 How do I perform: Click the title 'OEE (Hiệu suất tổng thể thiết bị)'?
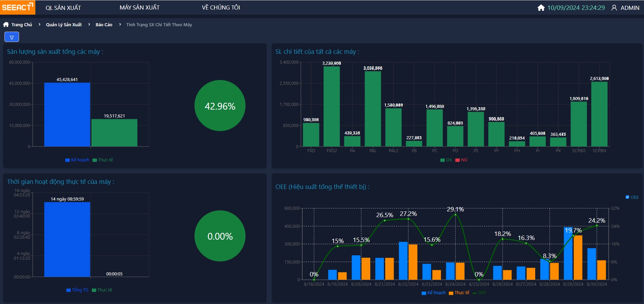click(322, 187)
